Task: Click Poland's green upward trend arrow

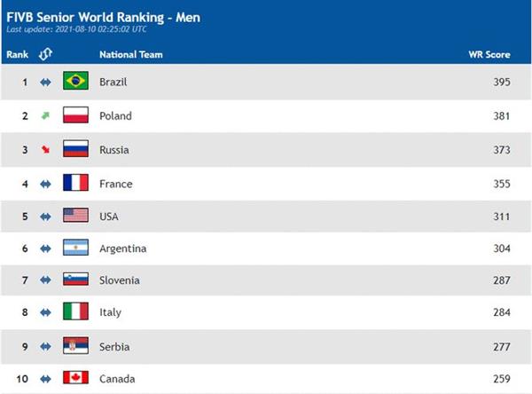Action: pos(45,116)
